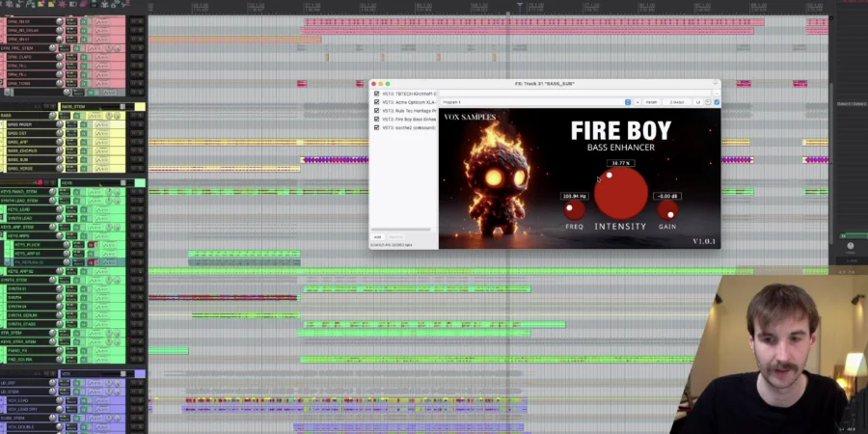The width and height of the screenshot is (868, 434).
Task: Disable TBTECH Kirchhoff plugin checkbox
Action: tap(376, 94)
